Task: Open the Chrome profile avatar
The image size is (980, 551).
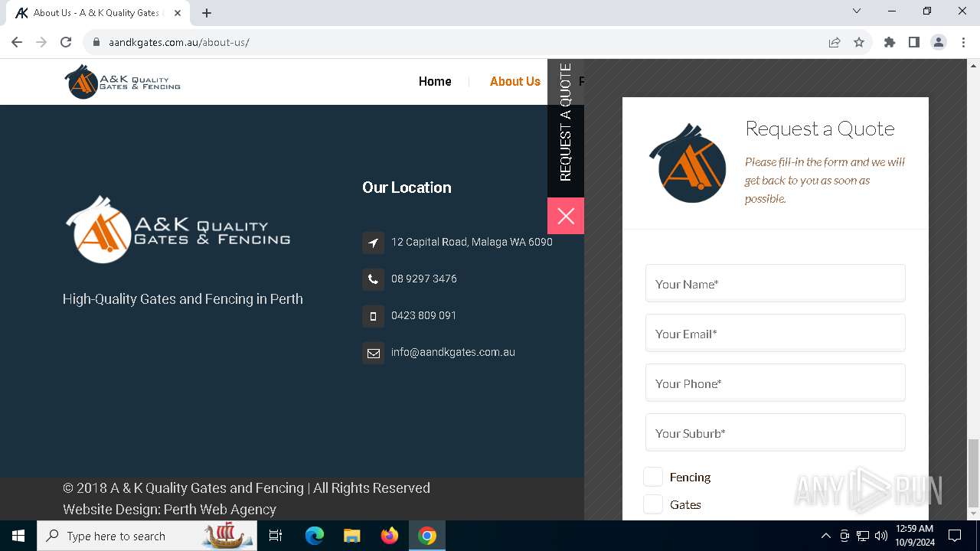Action: click(x=939, y=42)
